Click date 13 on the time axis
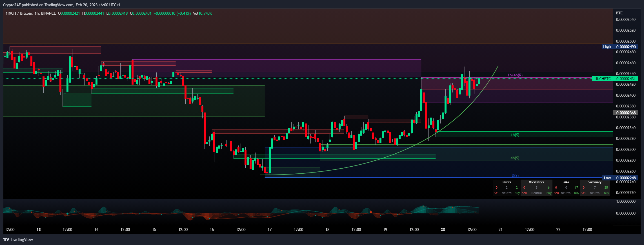 [39, 229]
